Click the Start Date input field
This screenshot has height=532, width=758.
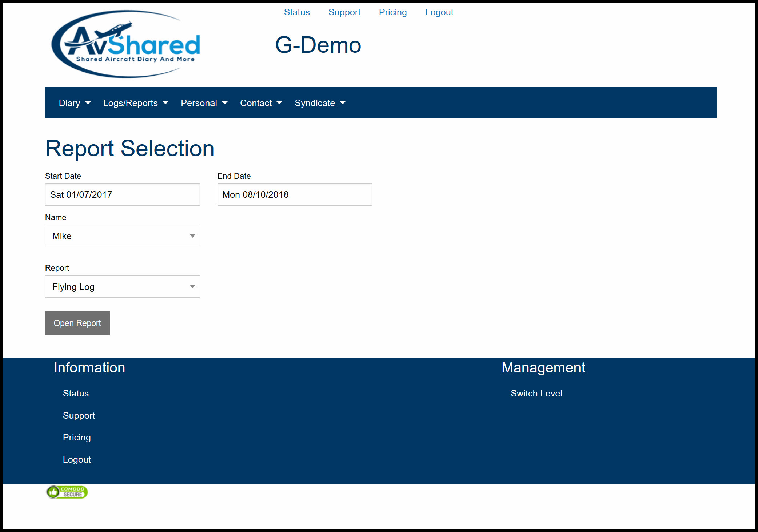coord(122,195)
